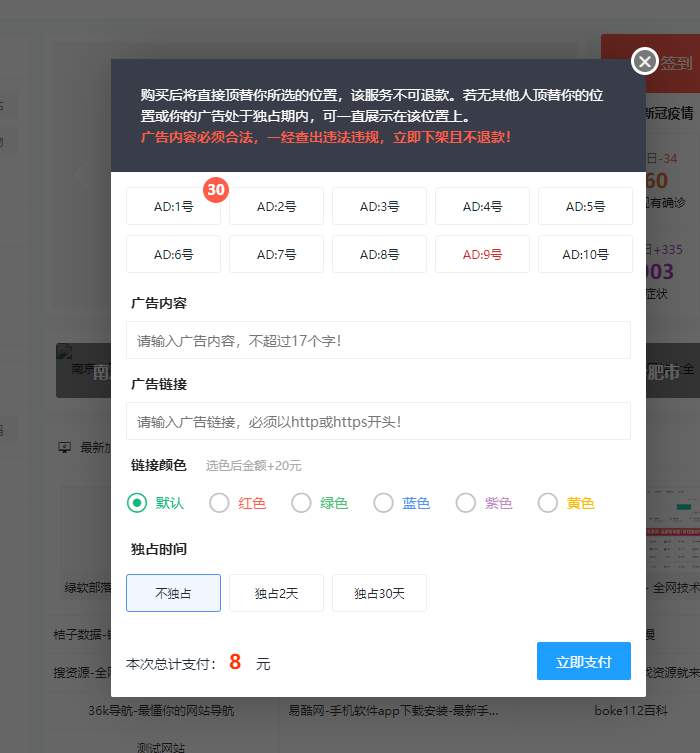Select ad slot AD:4号
Image resolution: width=700 pixels, height=753 pixels.
click(x=482, y=206)
